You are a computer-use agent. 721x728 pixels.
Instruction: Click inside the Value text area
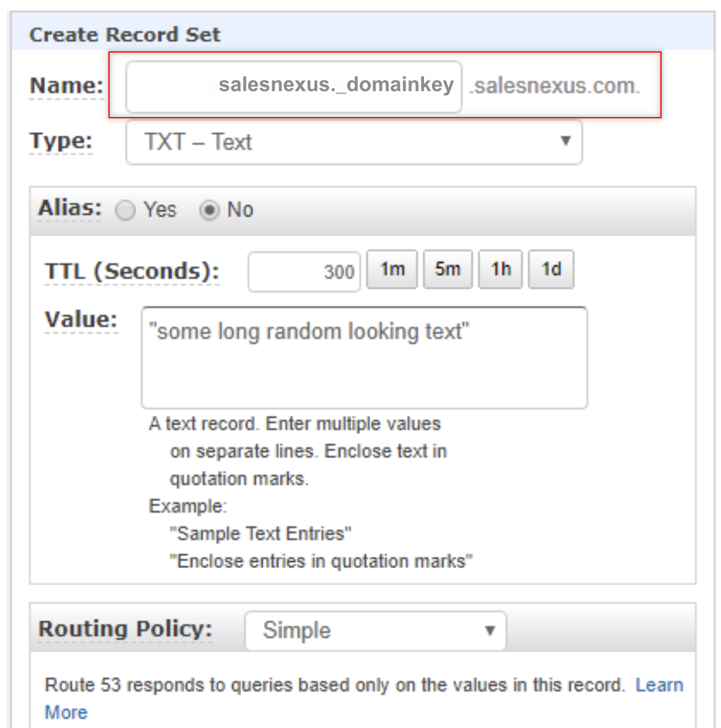(365, 358)
